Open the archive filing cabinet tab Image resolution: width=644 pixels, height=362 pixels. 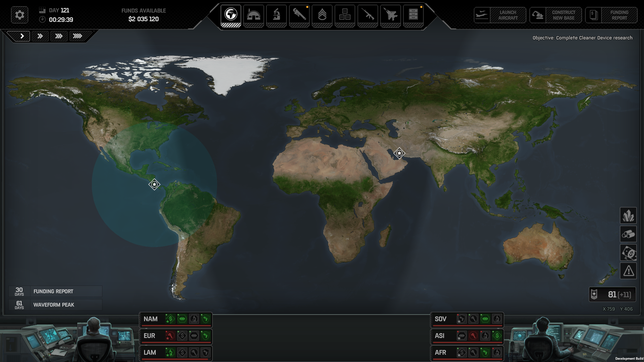413,15
